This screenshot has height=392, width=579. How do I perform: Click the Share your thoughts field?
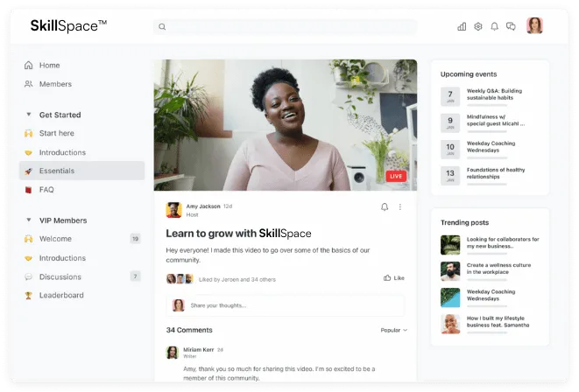pos(285,305)
